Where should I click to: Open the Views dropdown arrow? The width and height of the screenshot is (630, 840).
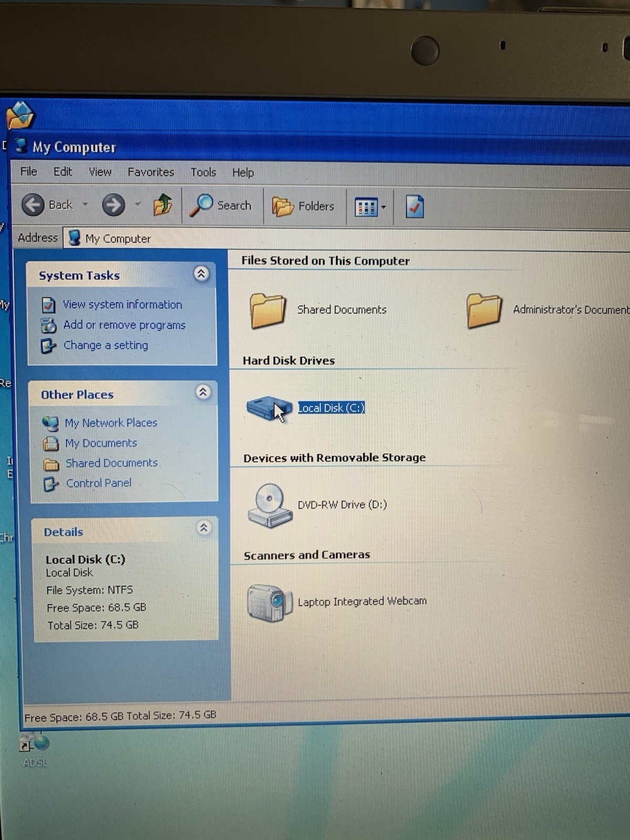pyautogui.click(x=383, y=207)
